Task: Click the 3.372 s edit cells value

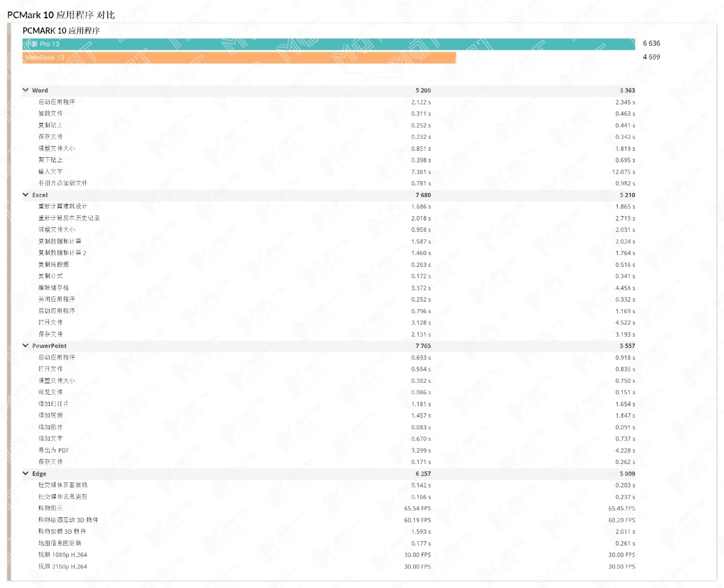Action: click(421, 288)
